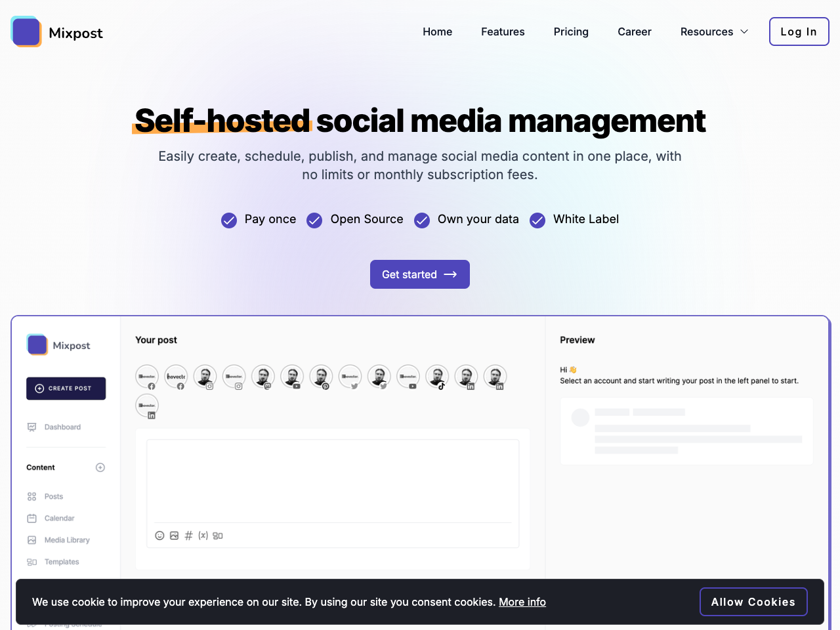Select the portrait Instagram account avatar
This screenshot has height=630, width=840.
coord(205,377)
